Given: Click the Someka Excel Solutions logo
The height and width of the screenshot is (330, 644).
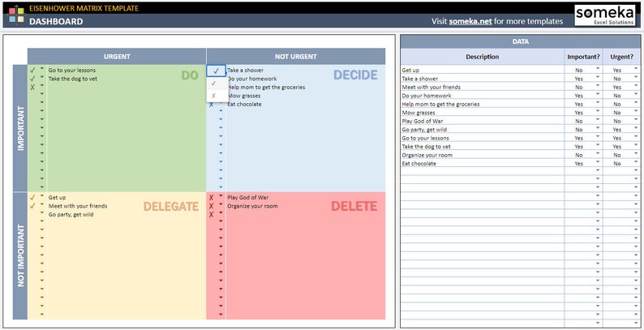Looking at the screenshot, I should pos(604,15).
